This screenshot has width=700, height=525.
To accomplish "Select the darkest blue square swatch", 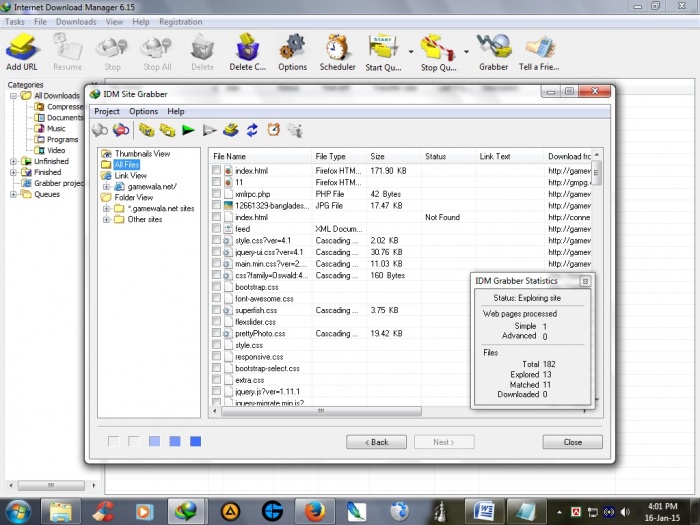I will pyautogui.click(x=196, y=441).
